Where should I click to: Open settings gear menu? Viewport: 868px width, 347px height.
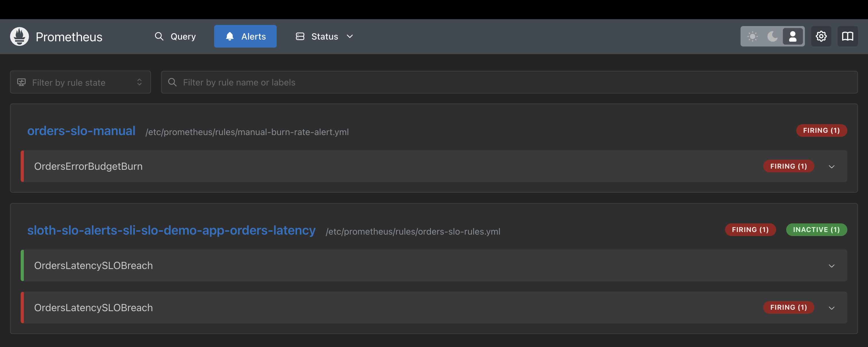point(821,36)
